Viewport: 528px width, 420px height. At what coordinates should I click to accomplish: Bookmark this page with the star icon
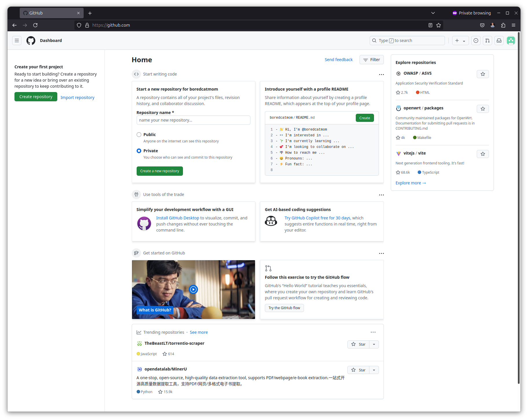[x=439, y=25]
